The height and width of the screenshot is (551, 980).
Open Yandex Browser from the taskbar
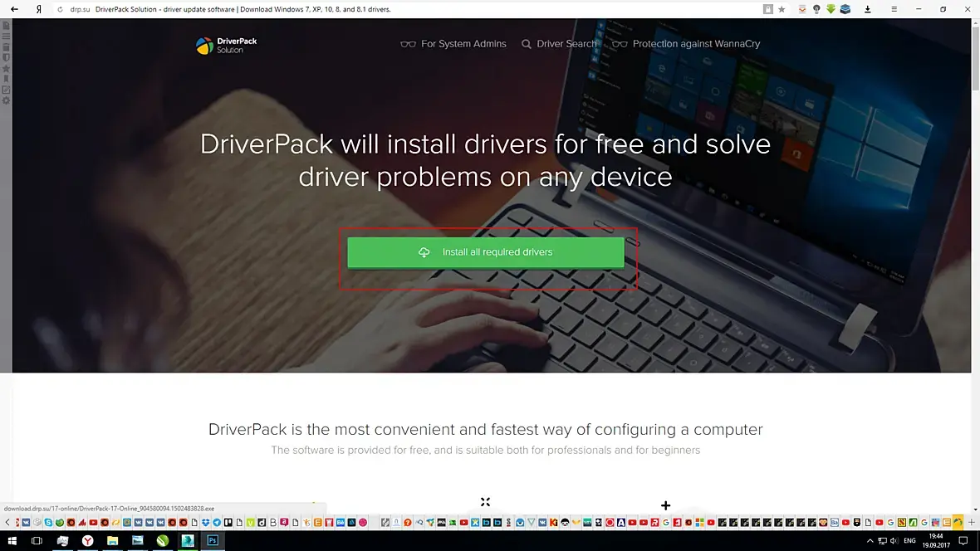point(87,540)
